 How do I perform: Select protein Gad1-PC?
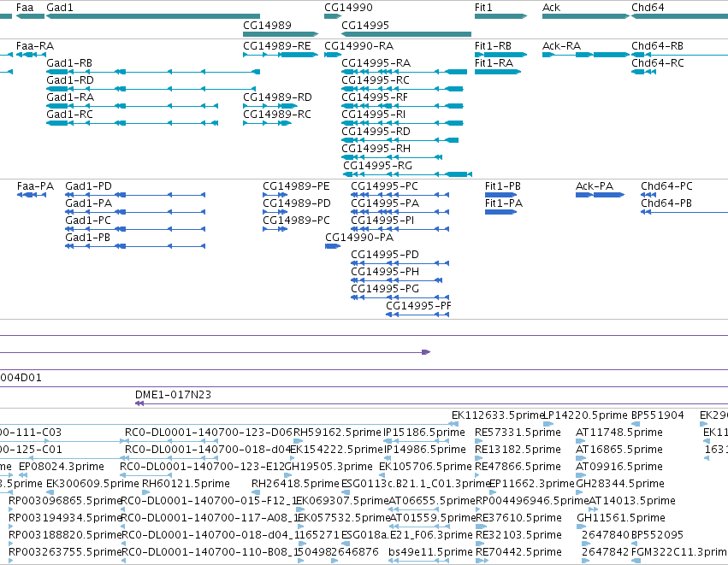135,229
